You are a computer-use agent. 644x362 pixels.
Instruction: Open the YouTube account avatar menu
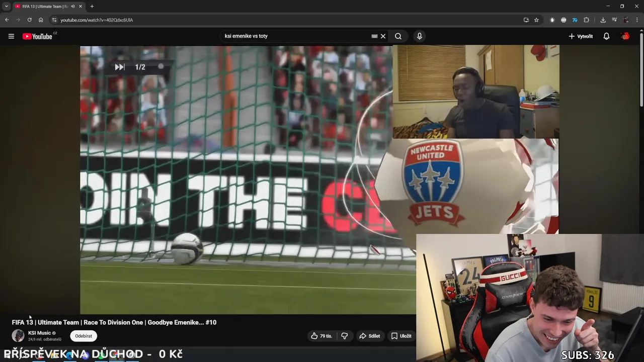click(625, 36)
